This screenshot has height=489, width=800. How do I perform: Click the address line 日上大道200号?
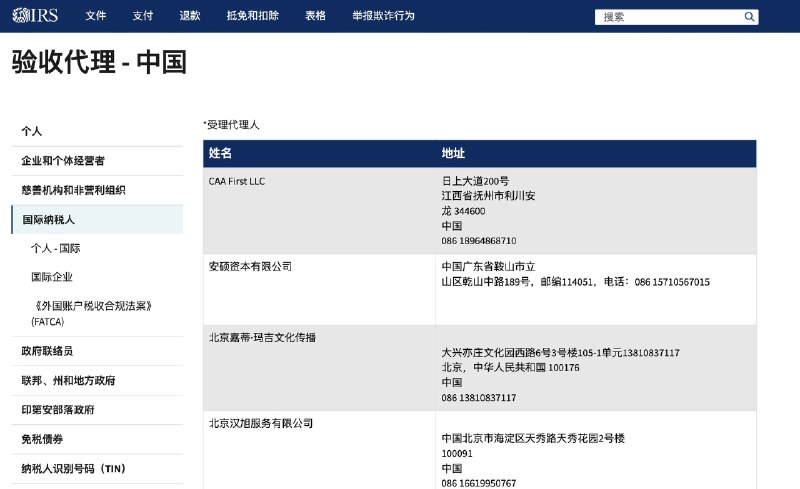click(x=475, y=181)
